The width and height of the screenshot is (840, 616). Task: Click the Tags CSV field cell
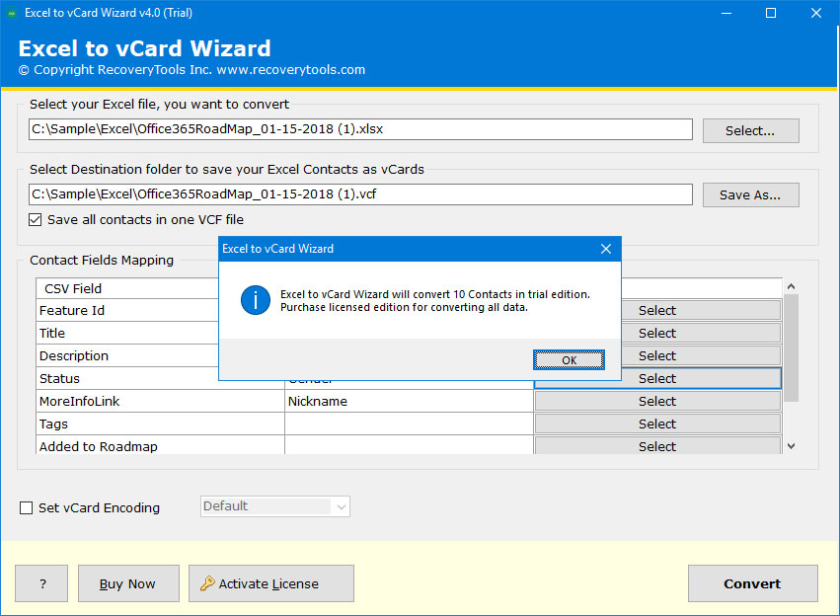160,423
